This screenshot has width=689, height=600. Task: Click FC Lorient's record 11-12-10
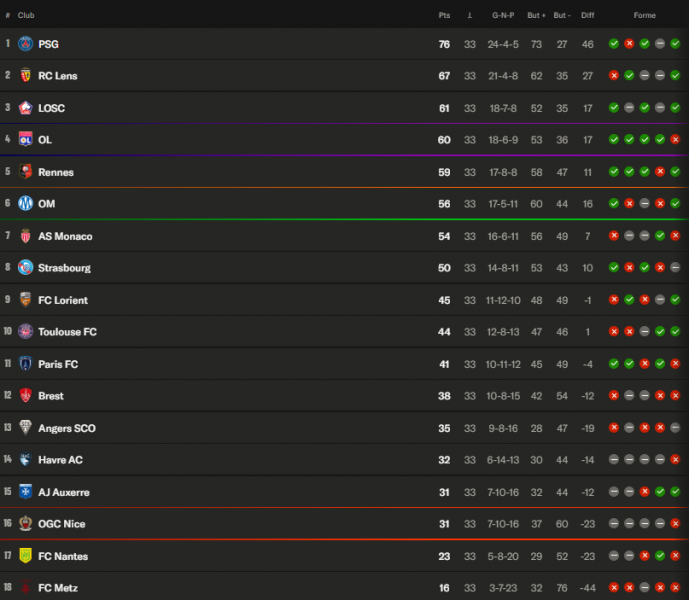pyautogui.click(x=503, y=300)
